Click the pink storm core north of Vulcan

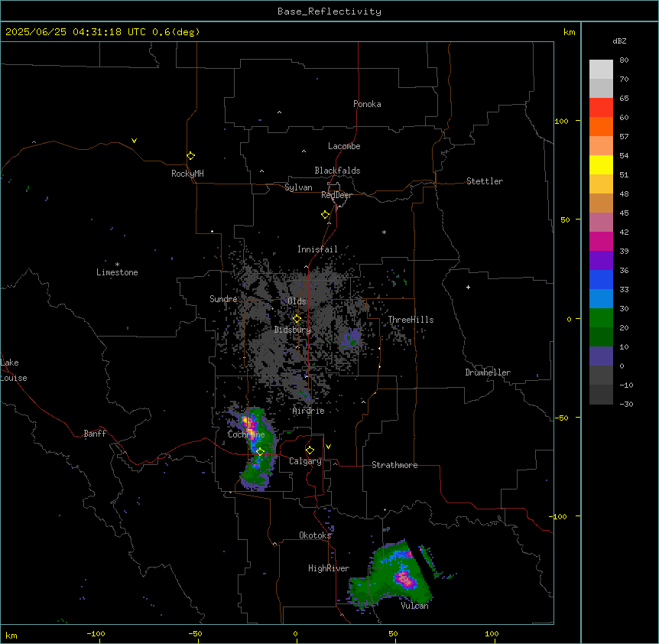coord(405,579)
